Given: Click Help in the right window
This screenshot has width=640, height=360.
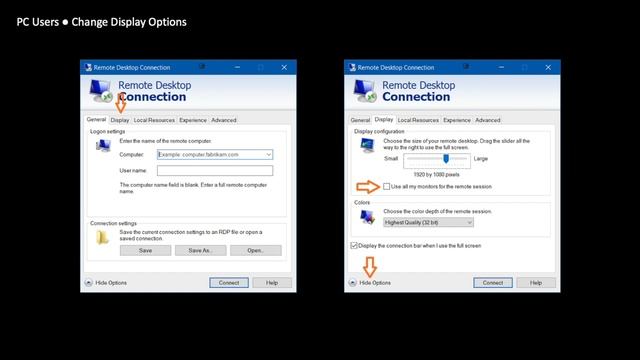Looking at the screenshot, I should click(x=536, y=282).
